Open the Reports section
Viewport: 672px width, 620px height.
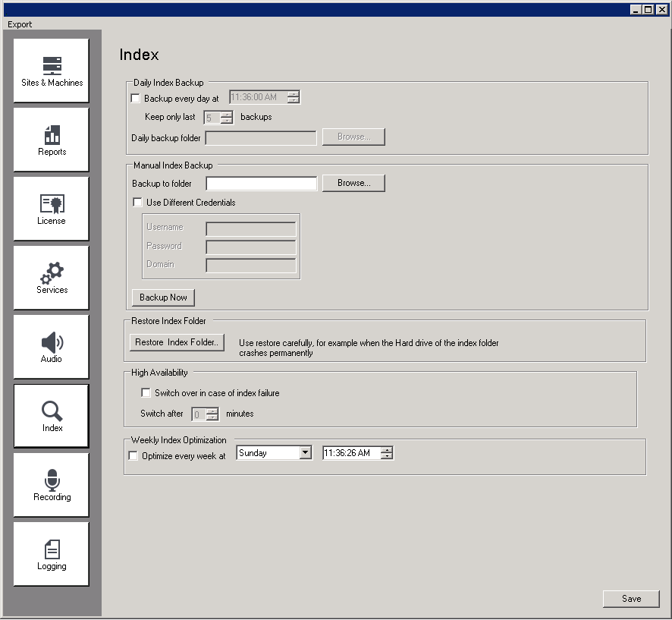pos(52,140)
